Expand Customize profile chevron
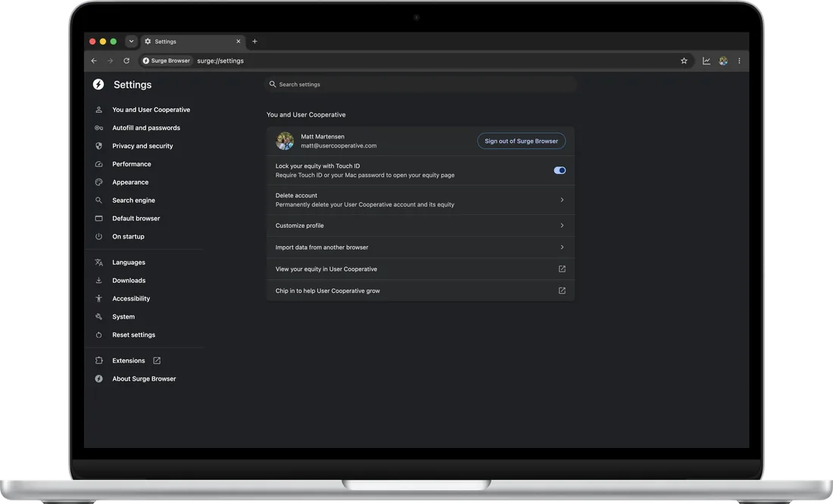Image resolution: width=833 pixels, height=504 pixels. (562, 226)
